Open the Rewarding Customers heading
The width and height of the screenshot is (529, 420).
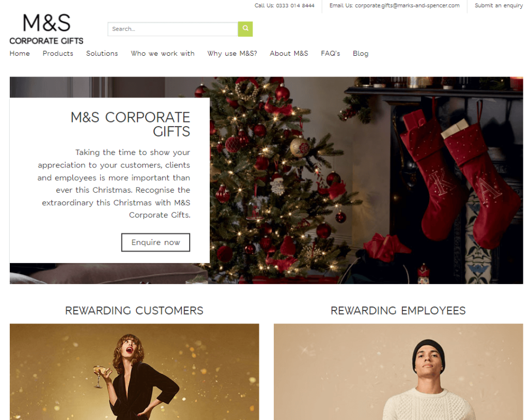coord(134,310)
